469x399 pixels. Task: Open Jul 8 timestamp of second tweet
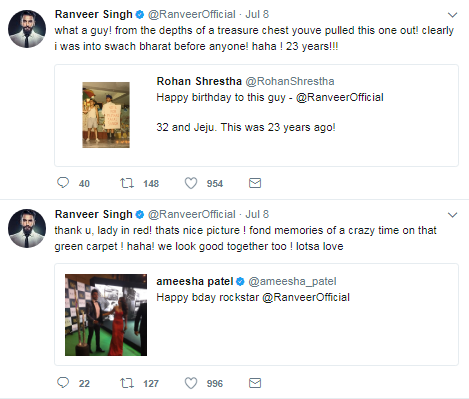coord(257,214)
